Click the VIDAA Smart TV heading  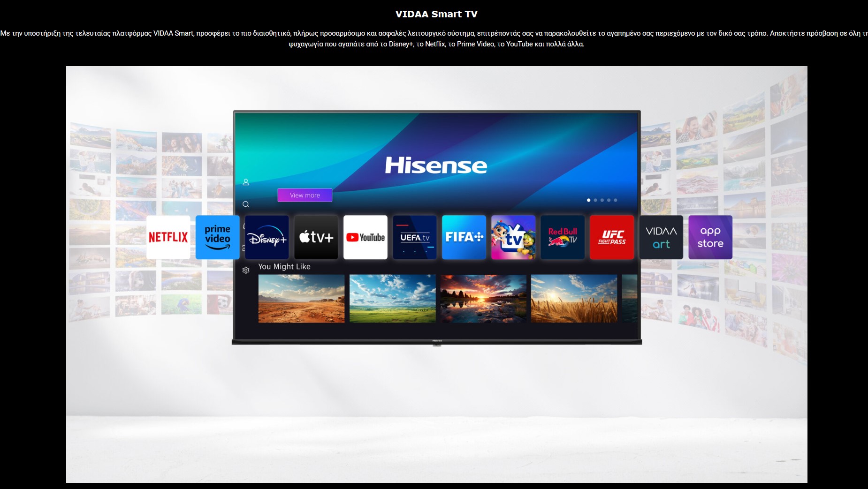point(436,14)
